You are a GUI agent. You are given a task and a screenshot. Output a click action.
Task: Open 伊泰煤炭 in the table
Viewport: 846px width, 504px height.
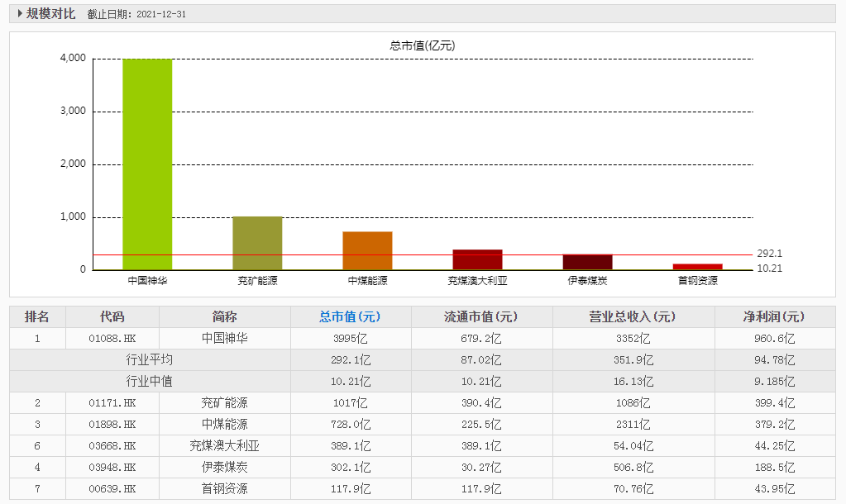tap(224, 468)
